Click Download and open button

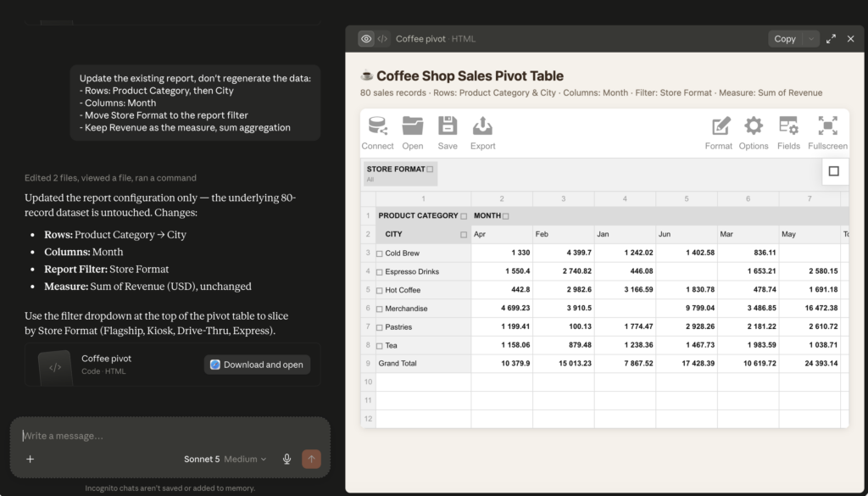point(257,365)
